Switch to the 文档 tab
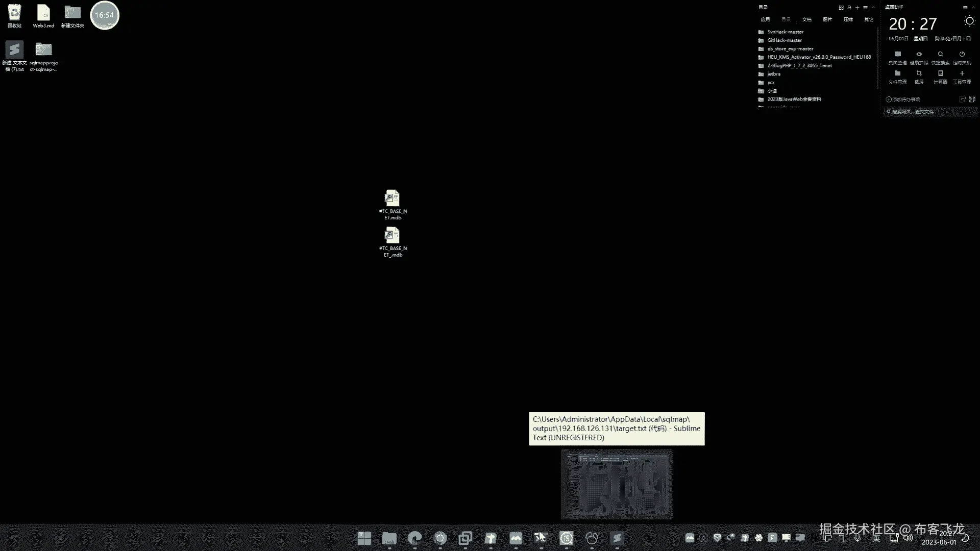 (x=806, y=19)
